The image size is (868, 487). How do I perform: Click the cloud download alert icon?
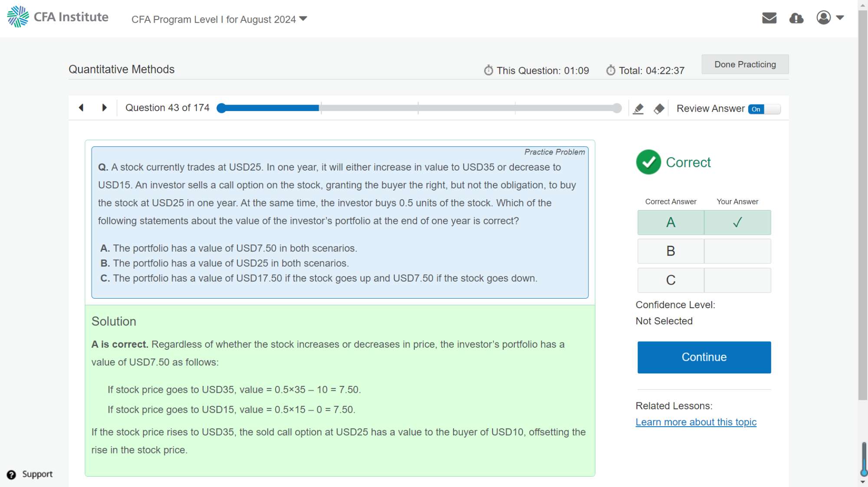tap(796, 18)
